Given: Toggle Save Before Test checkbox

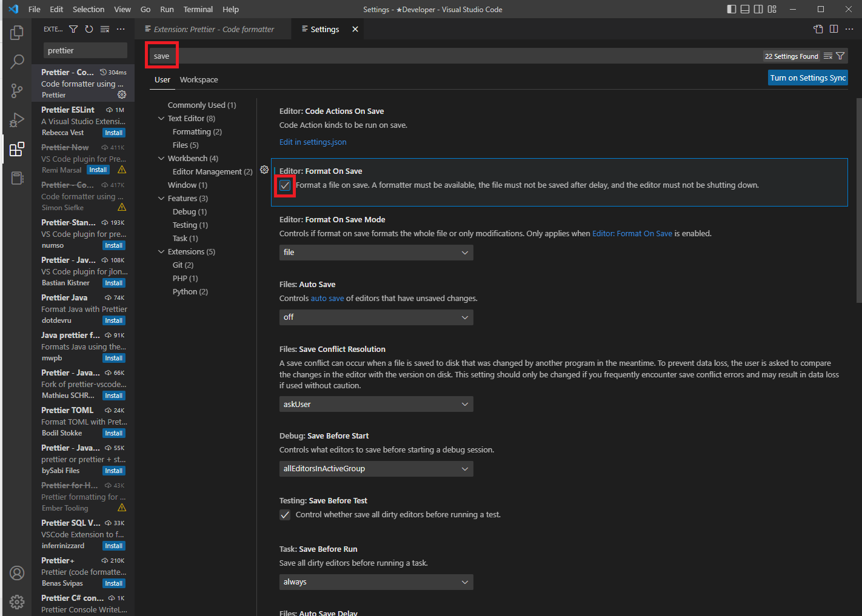Looking at the screenshot, I should click(285, 515).
